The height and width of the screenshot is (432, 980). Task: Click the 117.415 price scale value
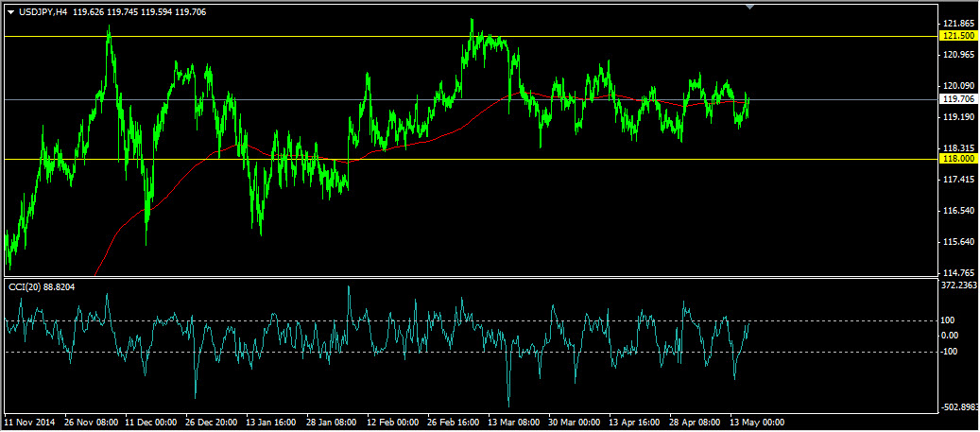click(x=958, y=180)
